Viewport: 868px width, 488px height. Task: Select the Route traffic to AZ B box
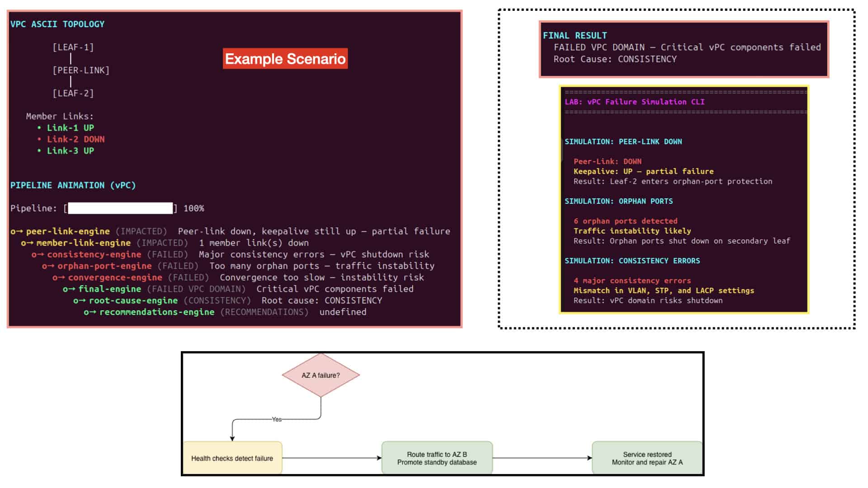pyautogui.click(x=437, y=458)
